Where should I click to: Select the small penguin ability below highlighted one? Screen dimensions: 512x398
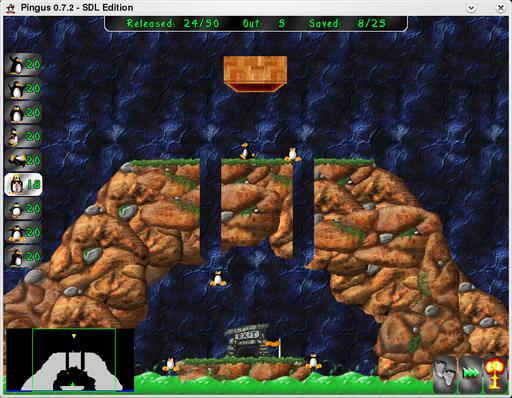click(x=23, y=209)
